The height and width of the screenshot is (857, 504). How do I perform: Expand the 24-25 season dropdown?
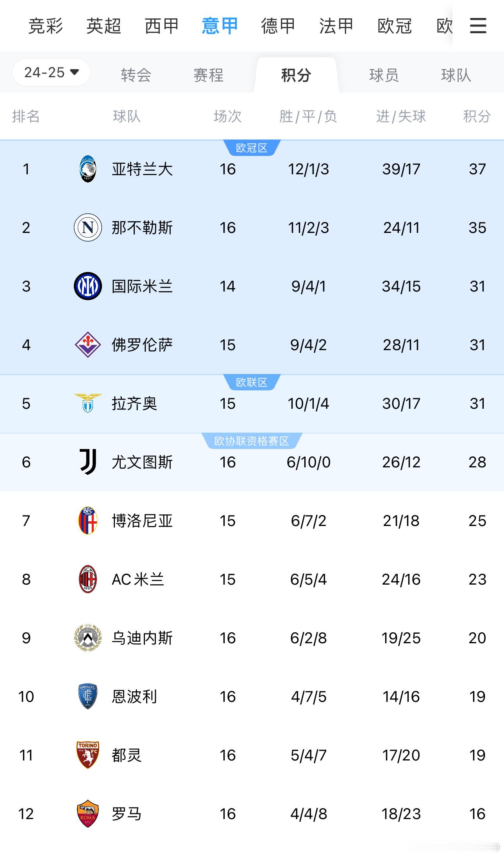[x=52, y=72]
